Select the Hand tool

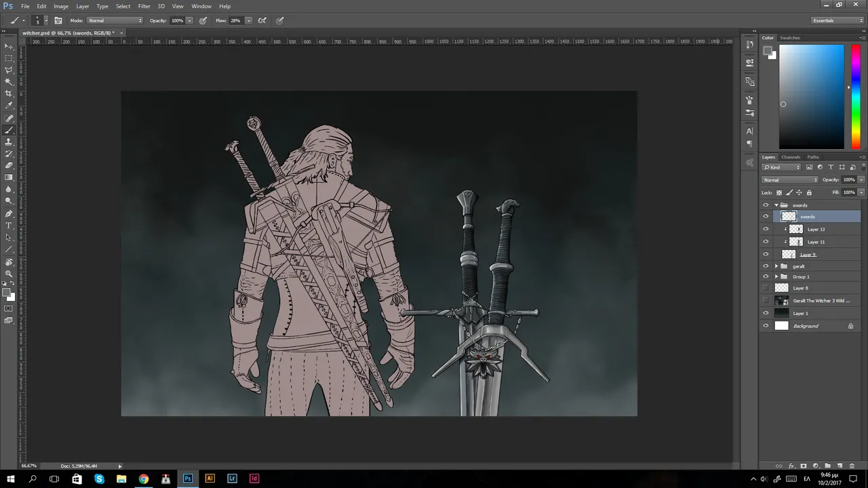point(9,262)
